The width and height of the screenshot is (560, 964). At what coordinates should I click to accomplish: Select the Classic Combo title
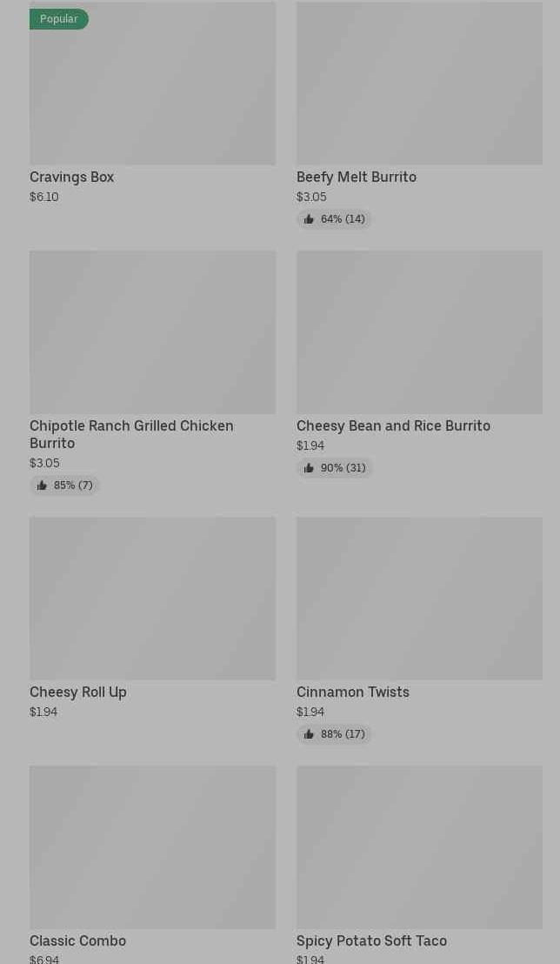tap(78, 941)
